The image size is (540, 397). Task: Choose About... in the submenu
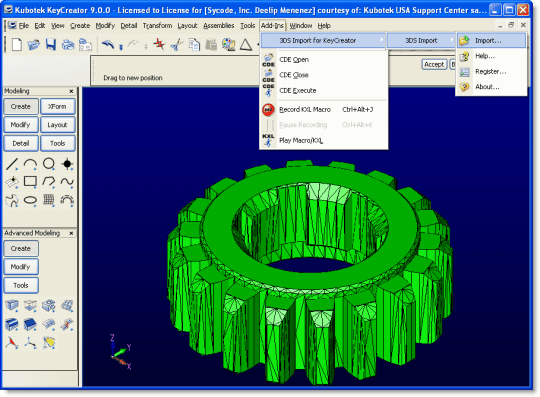tap(492, 87)
